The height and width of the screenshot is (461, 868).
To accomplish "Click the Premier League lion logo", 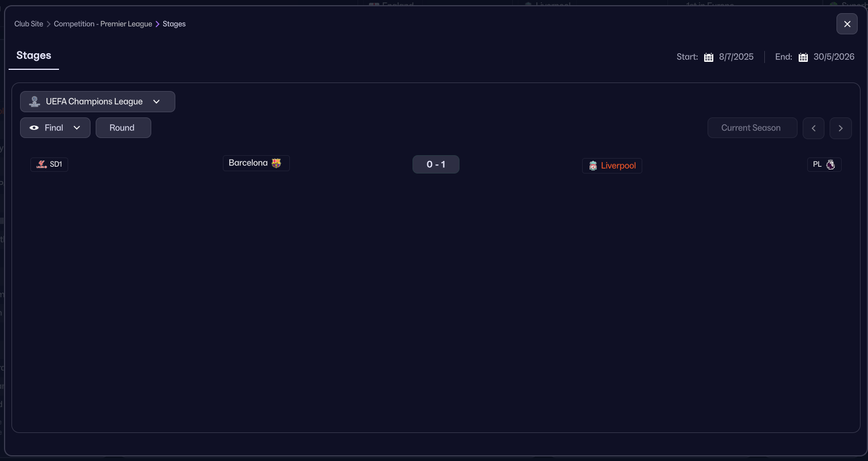I will (830, 165).
